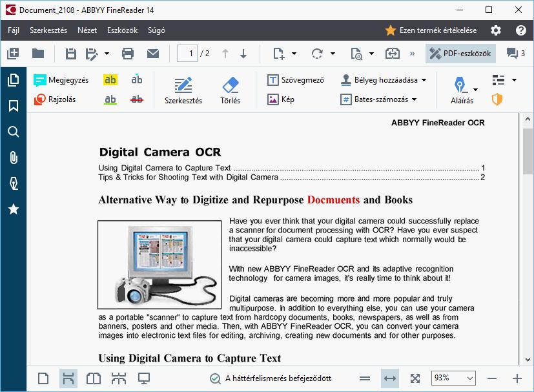Click the Rotate pages icon

tap(317, 54)
